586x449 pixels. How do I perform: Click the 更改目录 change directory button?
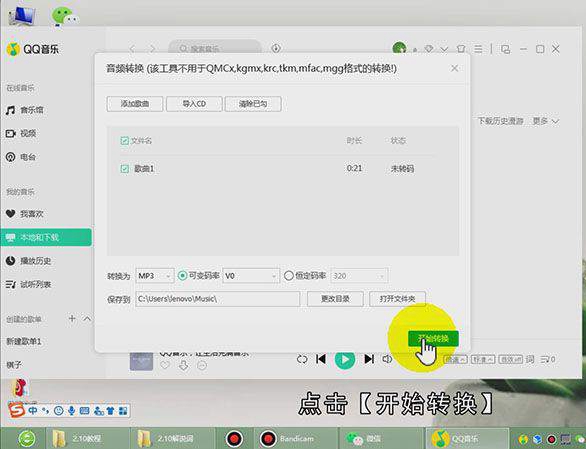click(335, 299)
